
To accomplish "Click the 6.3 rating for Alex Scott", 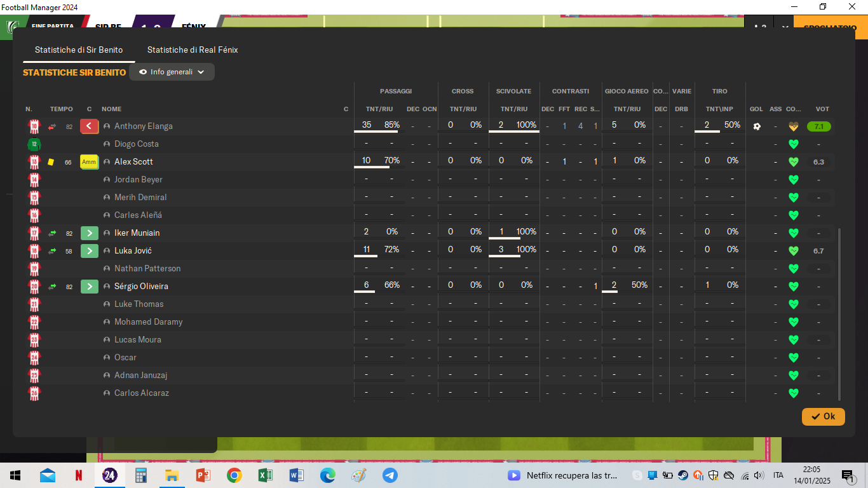I will click(818, 162).
